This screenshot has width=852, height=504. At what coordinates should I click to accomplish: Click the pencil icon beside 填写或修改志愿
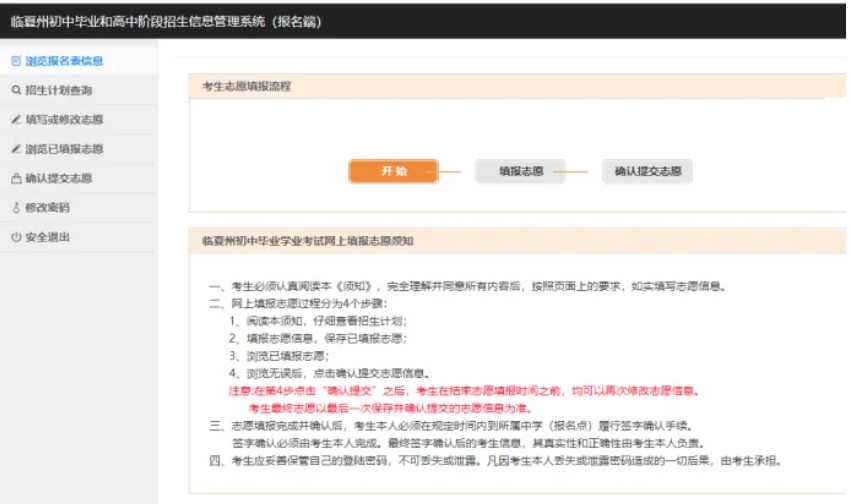click(x=15, y=120)
